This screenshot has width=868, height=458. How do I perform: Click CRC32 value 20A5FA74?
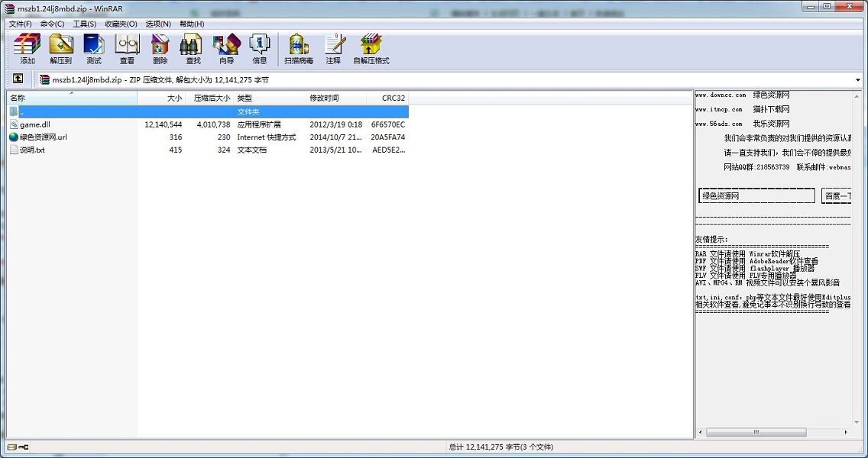click(x=388, y=137)
